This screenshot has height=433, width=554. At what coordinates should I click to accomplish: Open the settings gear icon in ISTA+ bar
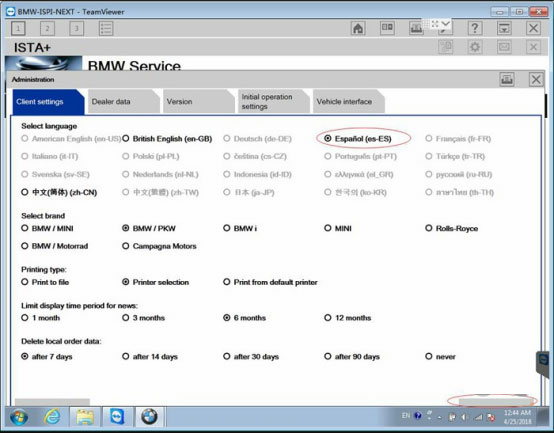[475, 47]
